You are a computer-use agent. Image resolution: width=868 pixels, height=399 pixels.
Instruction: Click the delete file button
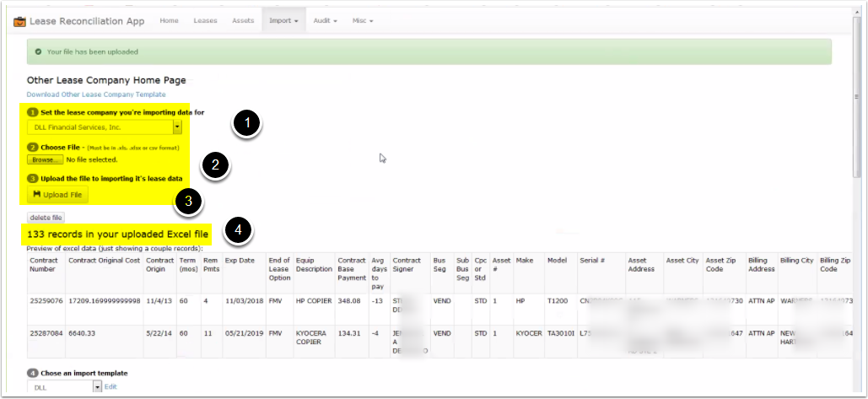pyautogui.click(x=46, y=218)
